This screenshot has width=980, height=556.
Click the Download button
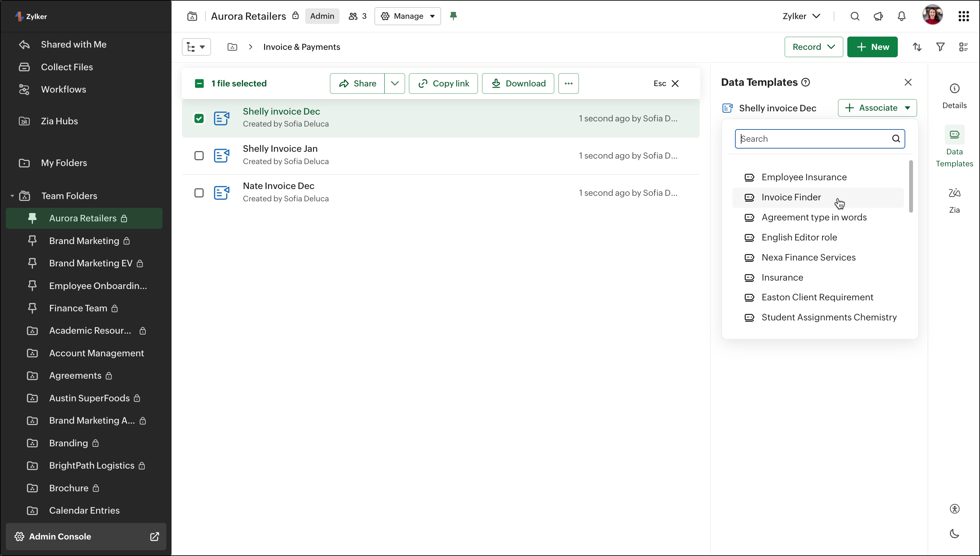[518, 83]
